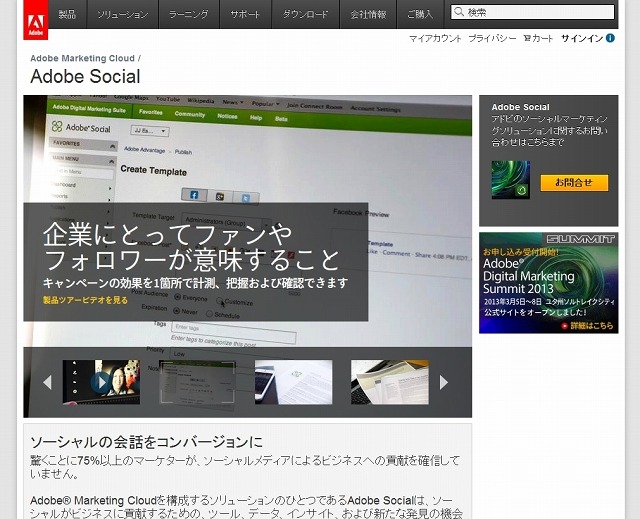Open the プライバシー link
Viewport: 640px width, 519px height.
coord(492,38)
